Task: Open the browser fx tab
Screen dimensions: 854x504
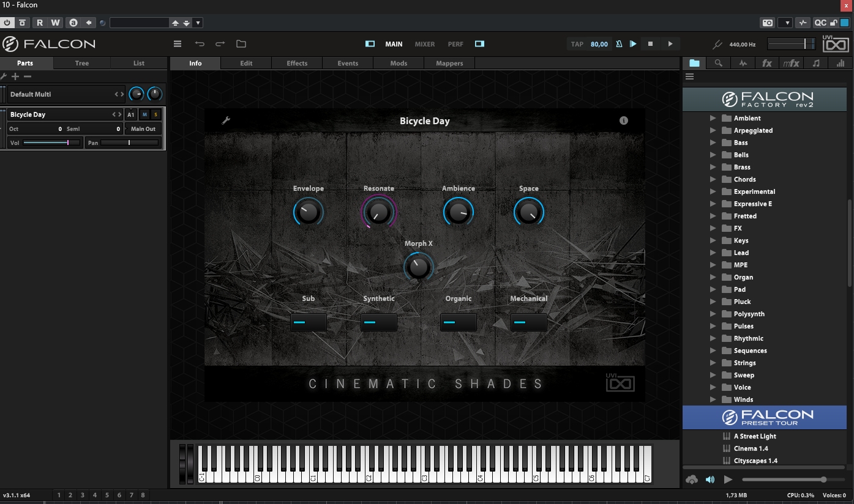Action: (767, 63)
